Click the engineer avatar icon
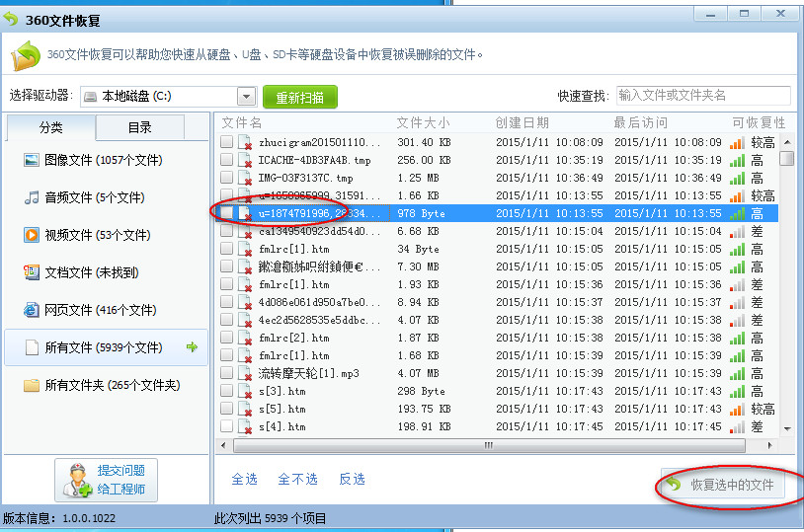 click(x=75, y=480)
